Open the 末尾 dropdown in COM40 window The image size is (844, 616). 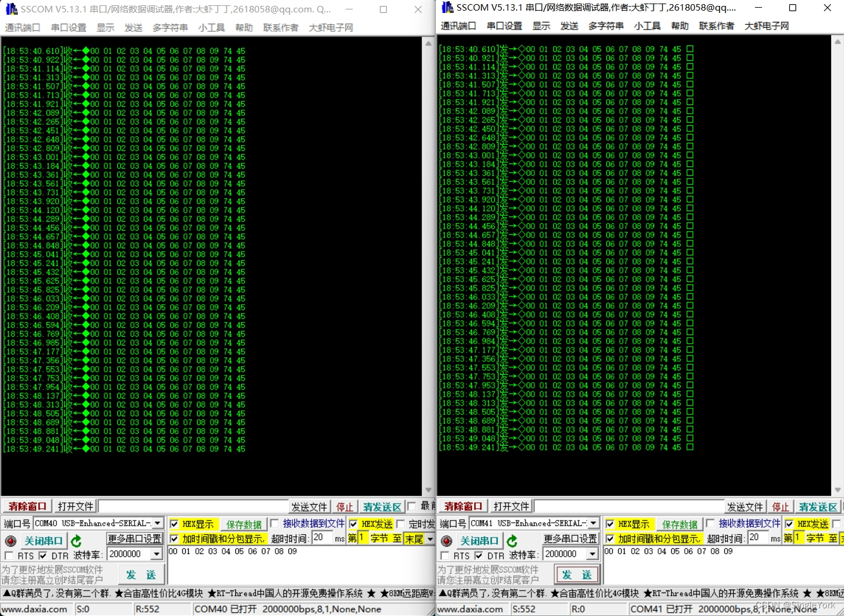[x=430, y=539]
